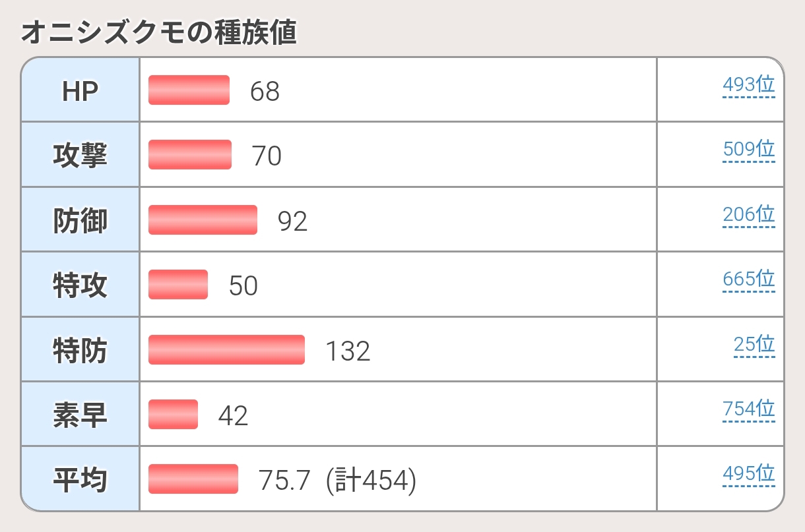Click the 特防 red stat bar
This screenshot has height=532, width=805.
coord(226,349)
